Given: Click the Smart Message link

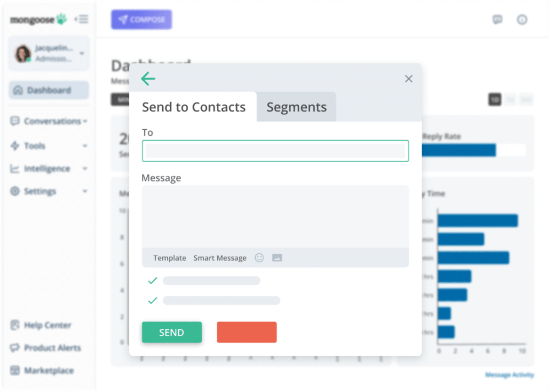Looking at the screenshot, I should [x=220, y=258].
